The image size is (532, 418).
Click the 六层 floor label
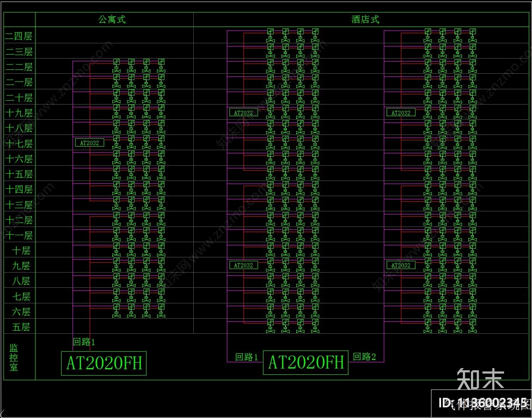(21, 312)
